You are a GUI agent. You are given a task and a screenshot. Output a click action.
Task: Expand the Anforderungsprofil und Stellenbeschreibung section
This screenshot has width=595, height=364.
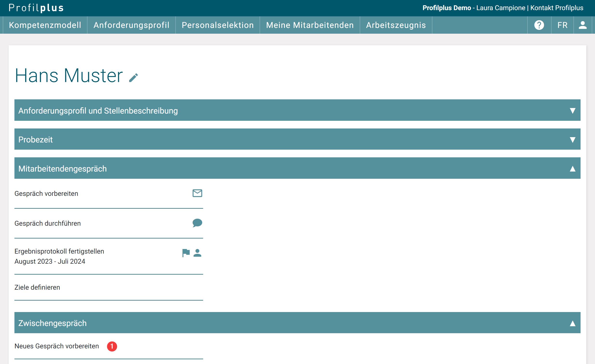coord(572,111)
